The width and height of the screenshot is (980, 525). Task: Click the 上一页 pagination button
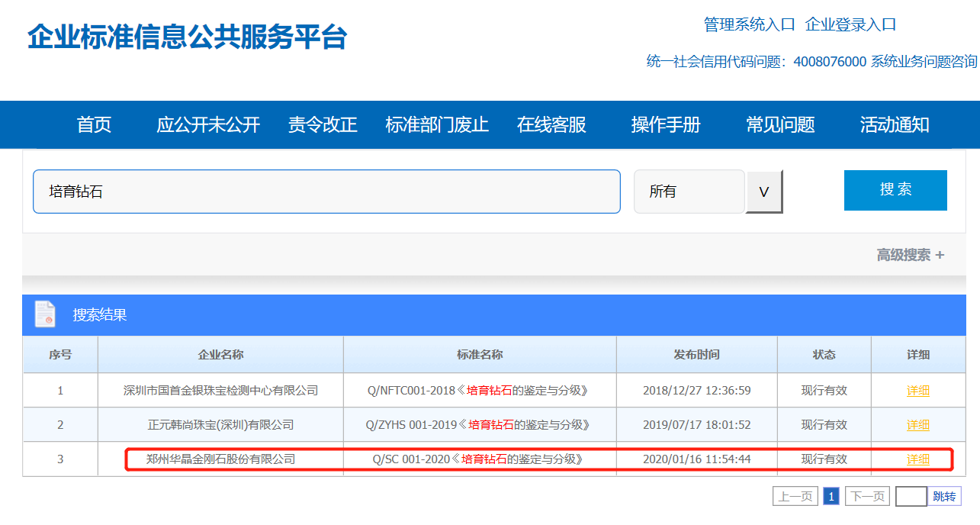tap(795, 497)
